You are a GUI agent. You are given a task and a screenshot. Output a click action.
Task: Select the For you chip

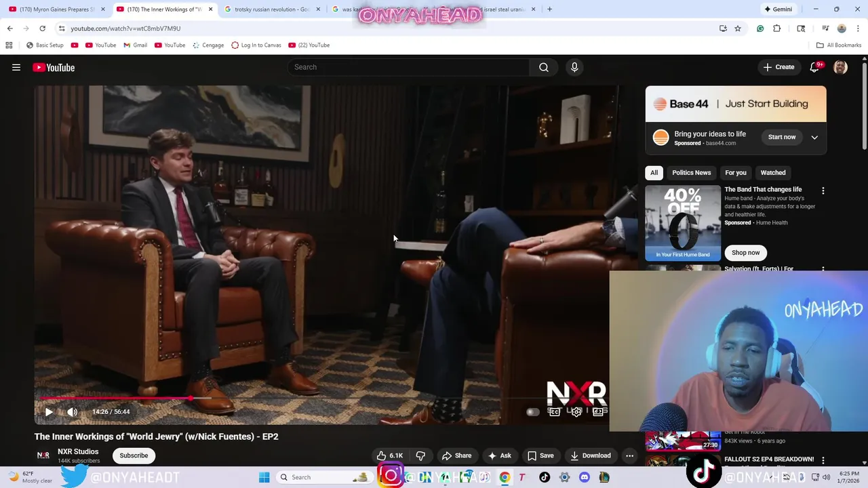coord(735,173)
